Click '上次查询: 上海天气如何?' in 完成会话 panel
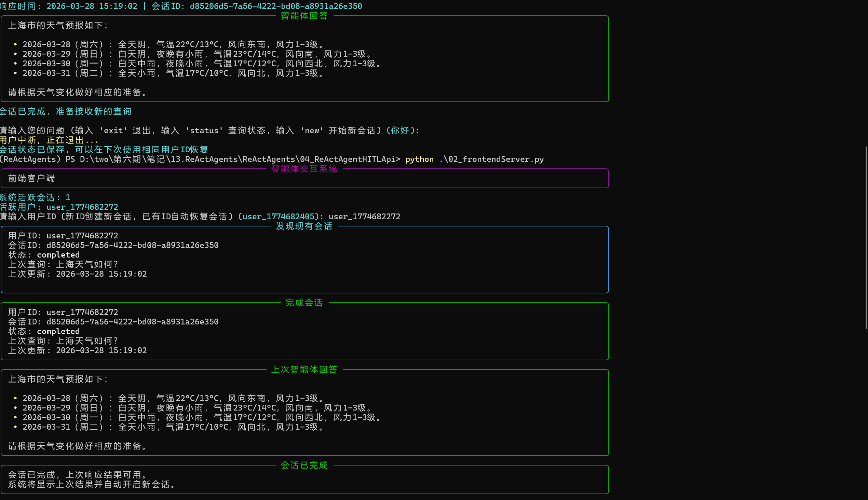Viewport: 868px width, 500px height. click(x=63, y=341)
